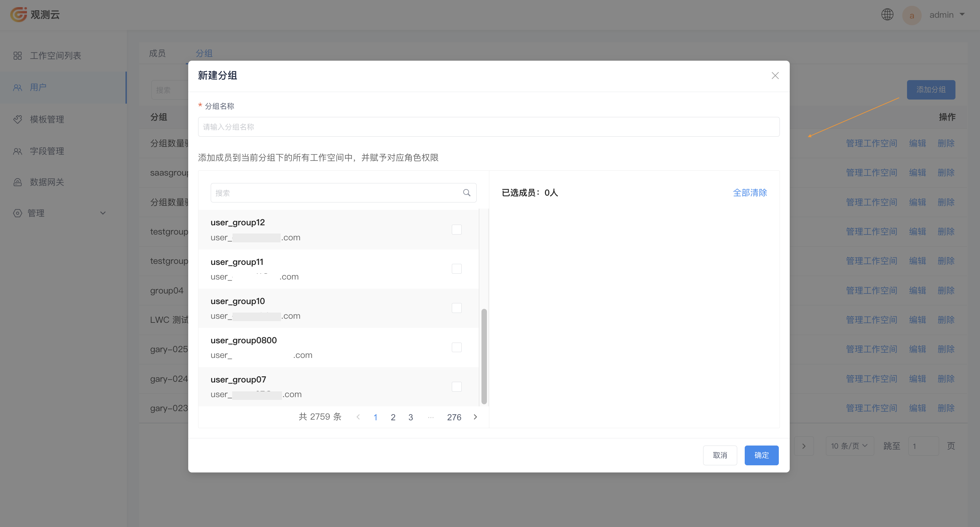Jump to member list page 276
Image resolution: width=980 pixels, height=527 pixels.
click(x=454, y=417)
